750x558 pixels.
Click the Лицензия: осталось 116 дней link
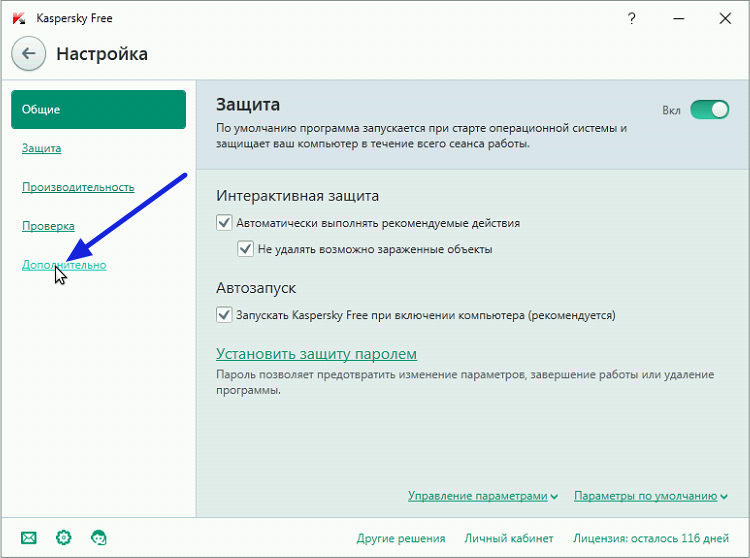[x=651, y=538]
